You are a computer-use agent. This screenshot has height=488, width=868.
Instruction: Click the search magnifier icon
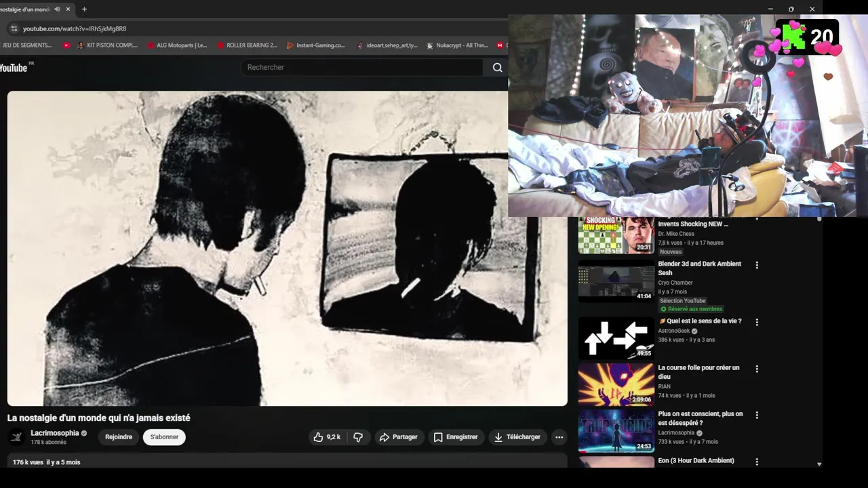(498, 67)
